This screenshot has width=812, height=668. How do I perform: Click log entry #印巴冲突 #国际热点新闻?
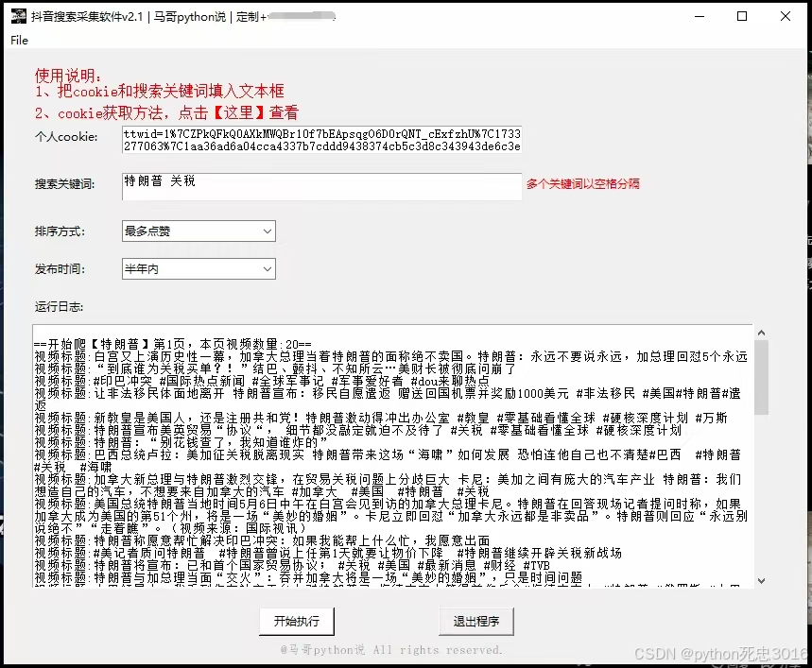pos(262,382)
